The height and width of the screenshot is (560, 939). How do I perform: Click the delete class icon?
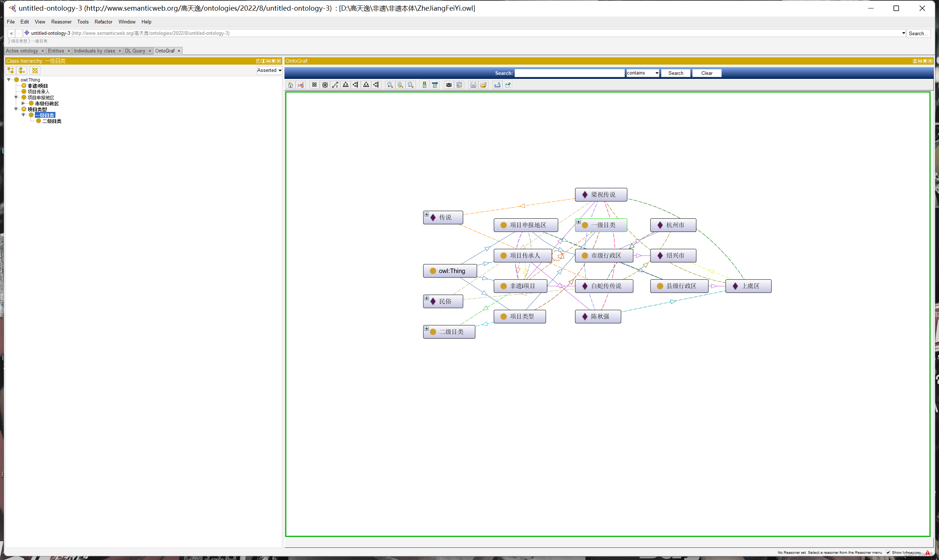click(x=35, y=70)
